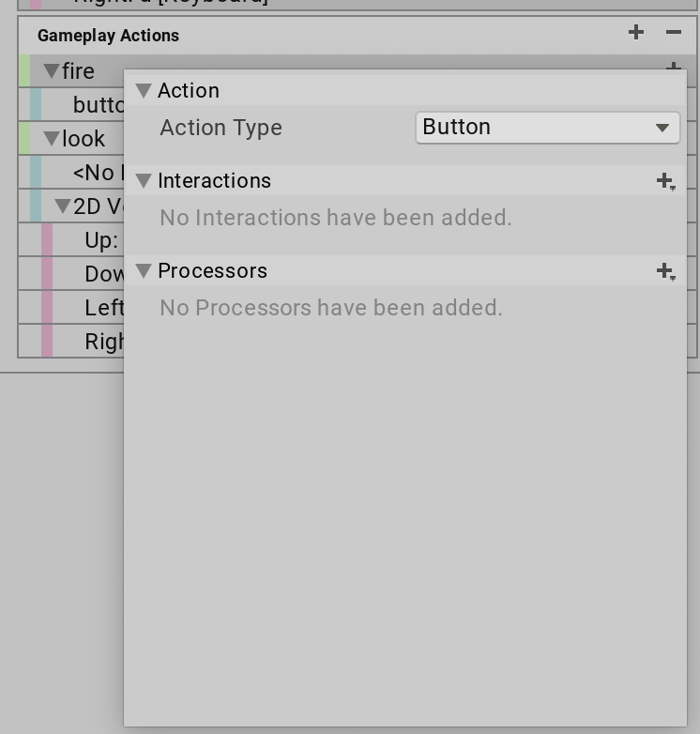
Task: Collapse the fire action triangle
Action: [52, 71]
